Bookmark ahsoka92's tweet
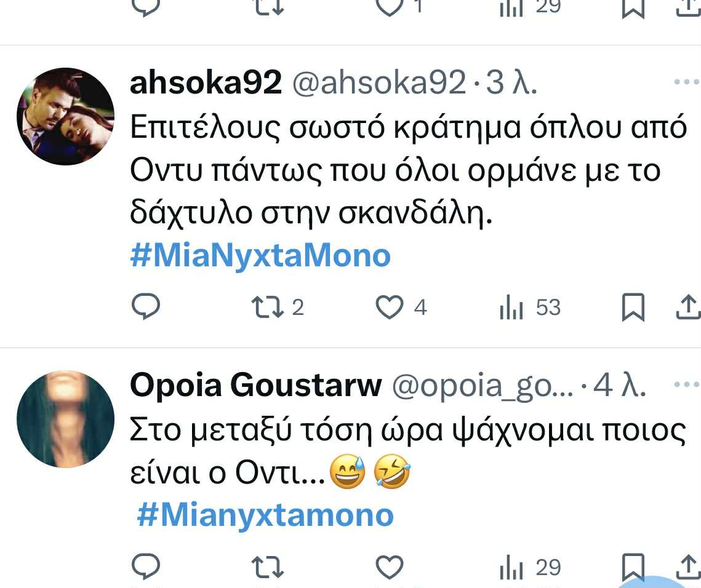Image resolution: width=701 pixels, height=588 pixels. click(x=633, y=308)
